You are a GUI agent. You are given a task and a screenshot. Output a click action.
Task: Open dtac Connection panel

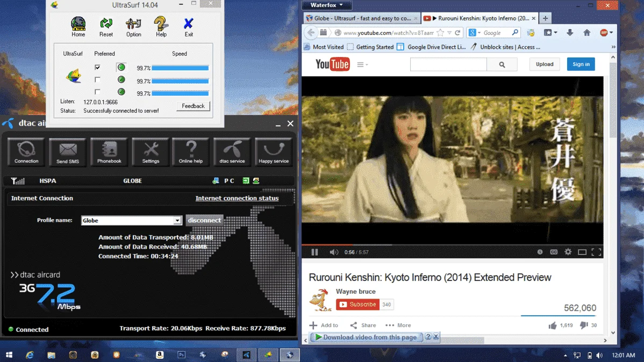26,152
